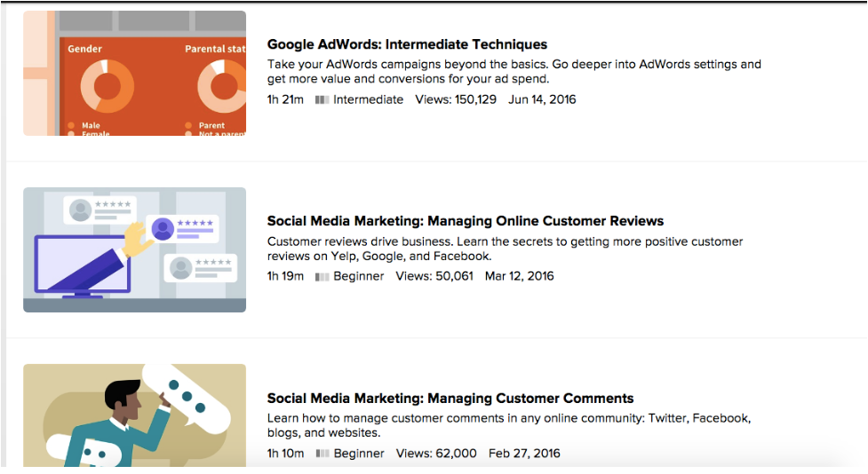Click the level bars icon beside Views: 50,061

tap(323, 277)
